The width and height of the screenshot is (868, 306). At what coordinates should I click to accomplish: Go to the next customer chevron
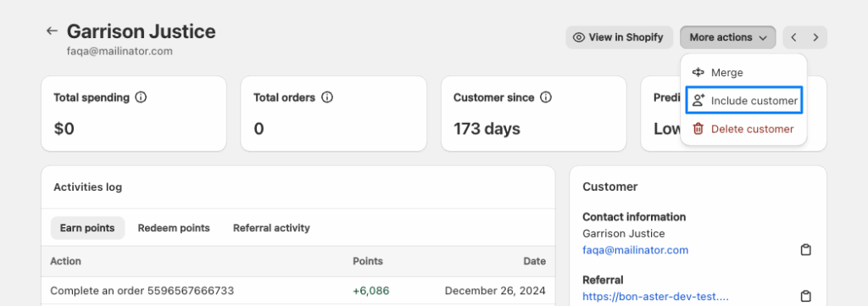click(816, 37)
